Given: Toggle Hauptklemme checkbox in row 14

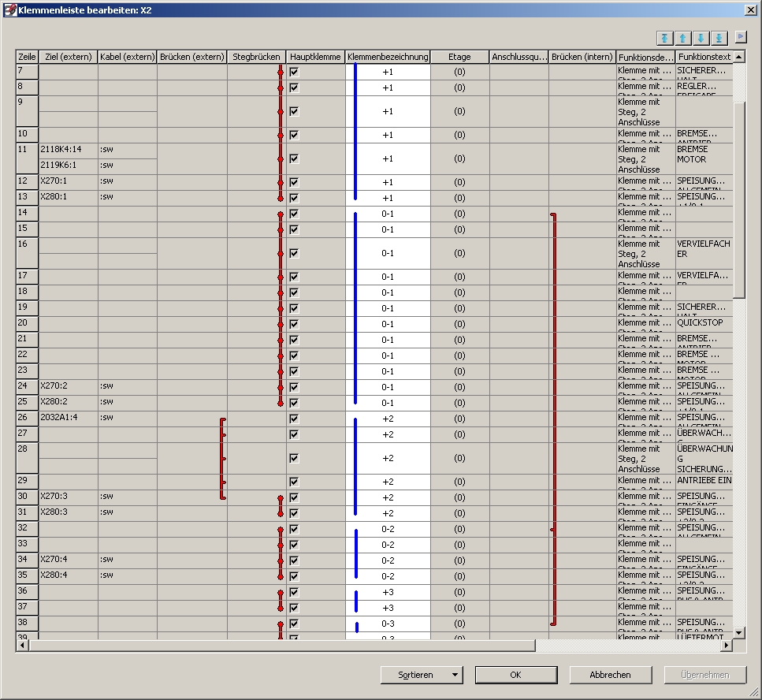Looking at the screenshot, I should (294, 214).
